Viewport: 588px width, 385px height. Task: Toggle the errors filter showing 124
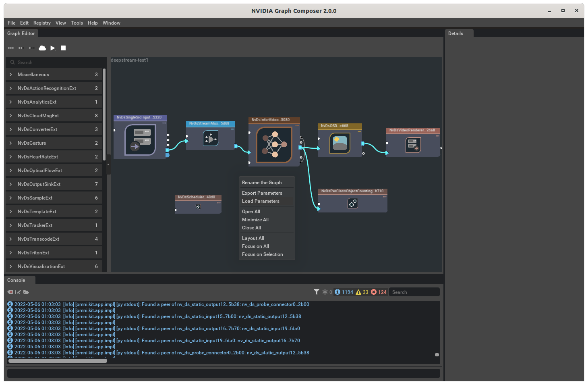pyautogui.click(x=379, y=292)
